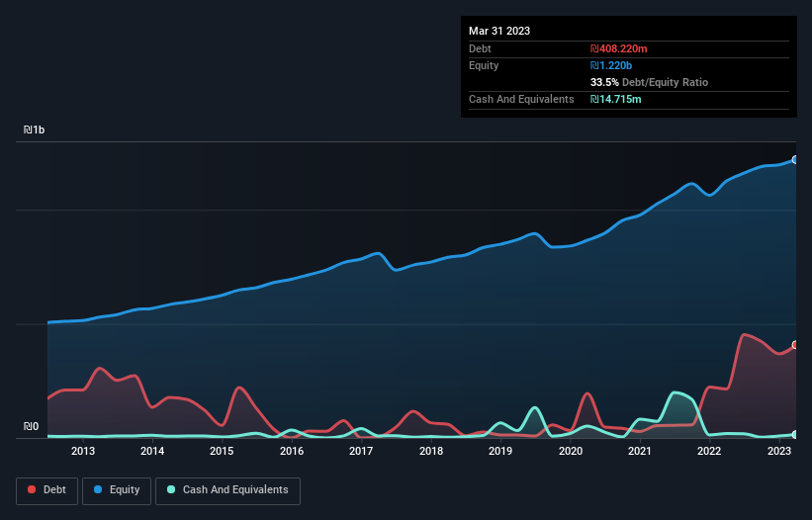The height and width of the screenshot is (520, 812).
Task: Click the 2017 x-axis label
Action: [x=361, y=451]
